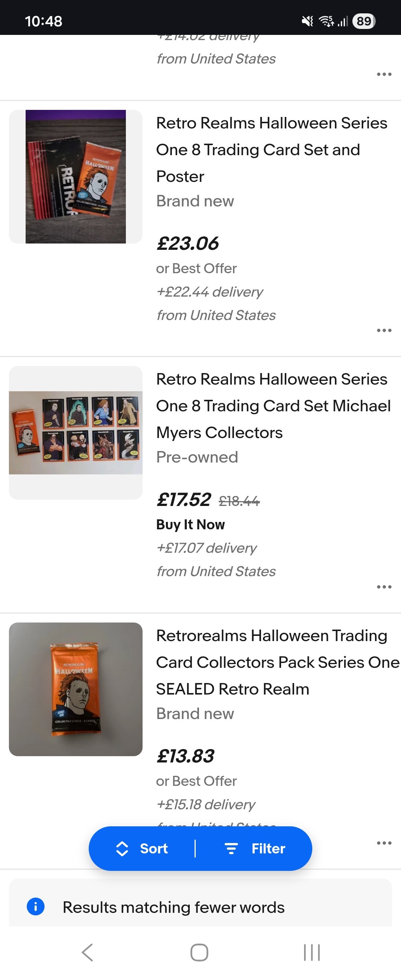This screenshot has width=401, height=980.
Task: Tap the info icon beside fewer words notice
Action: 36,906
